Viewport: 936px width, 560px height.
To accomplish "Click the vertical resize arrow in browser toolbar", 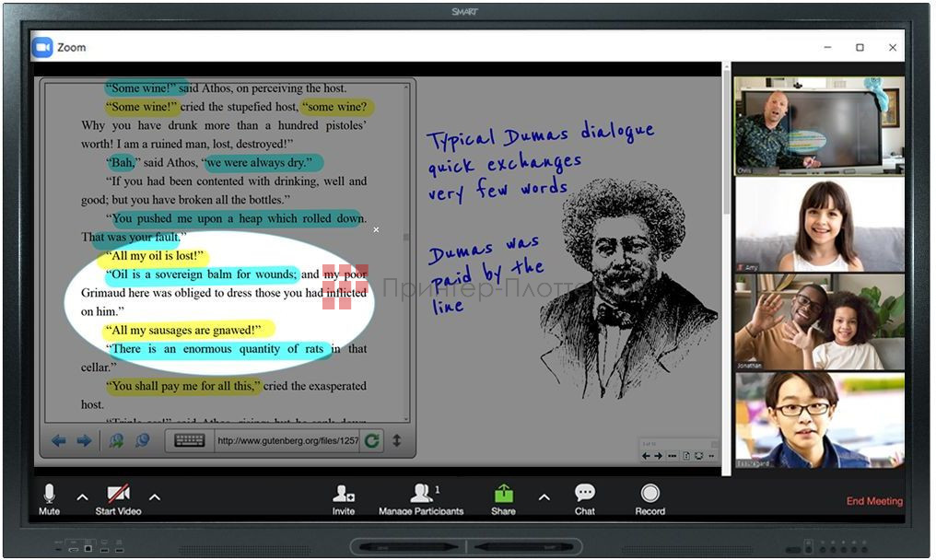I will [x=397, y=441].
